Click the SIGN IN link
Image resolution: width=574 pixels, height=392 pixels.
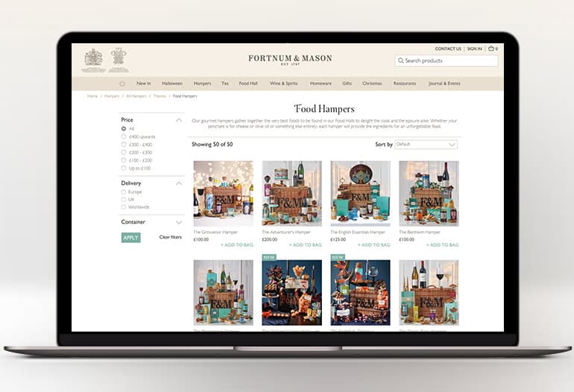pos(474,48)
